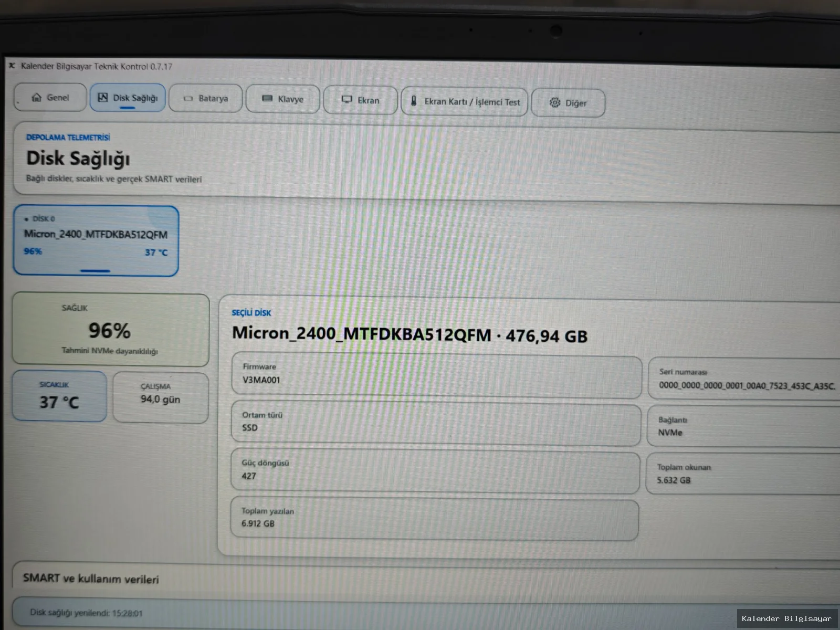Viewport: 840px width, 630px height.
Task: Click the keyboard icon on Klavye
Action: coord(267,99)
